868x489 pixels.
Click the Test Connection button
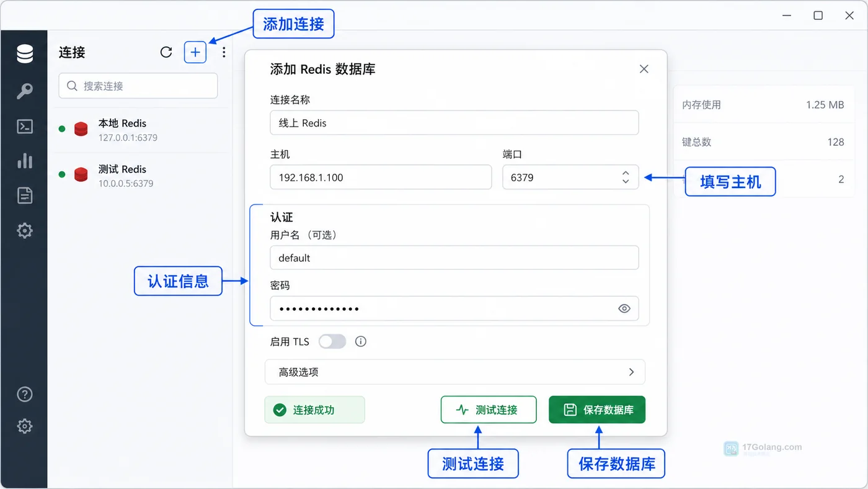click(x=489, y=410)
